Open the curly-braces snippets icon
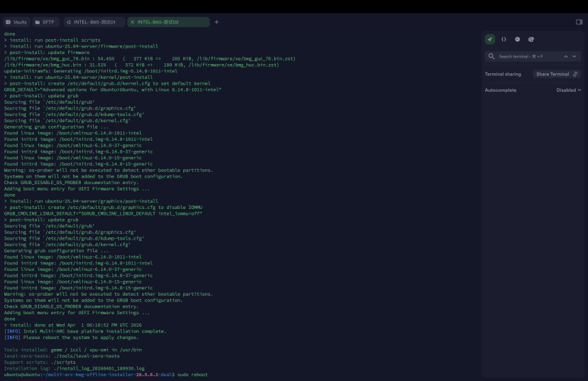 click(x=503, y=39)
